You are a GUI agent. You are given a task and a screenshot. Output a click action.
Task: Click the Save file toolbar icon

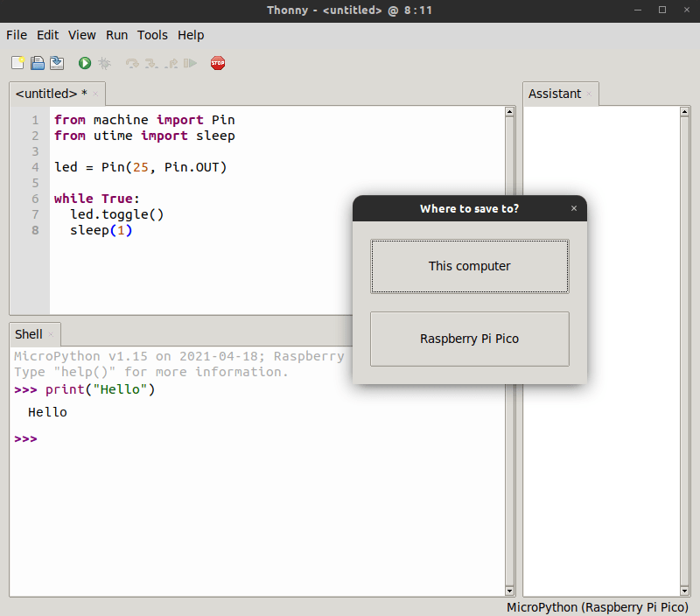tap(57, 63)
